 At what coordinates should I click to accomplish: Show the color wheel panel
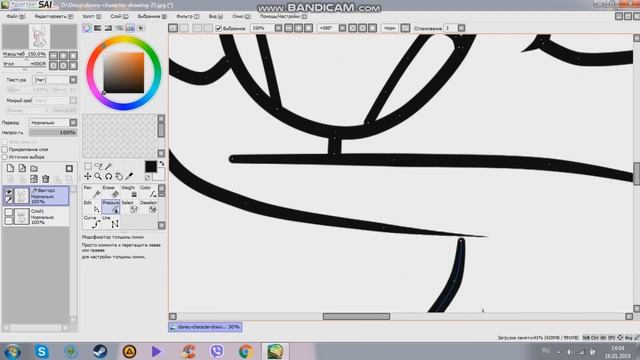click(x=87, y=28)
